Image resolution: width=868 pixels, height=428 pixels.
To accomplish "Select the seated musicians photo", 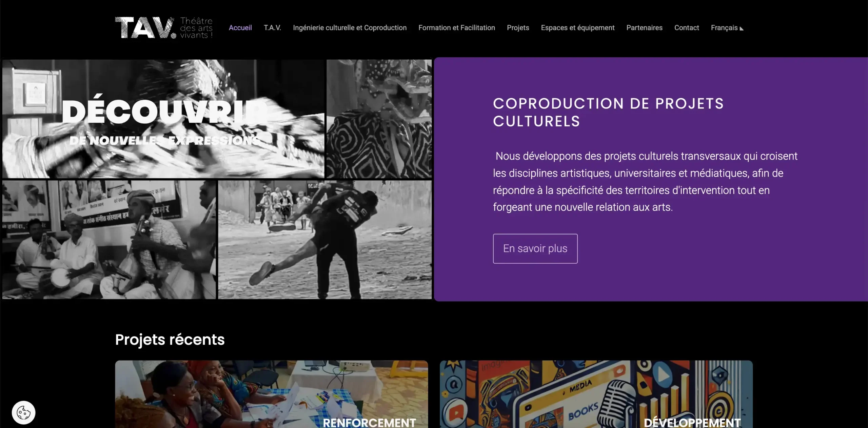I will (x=109, y=240).
